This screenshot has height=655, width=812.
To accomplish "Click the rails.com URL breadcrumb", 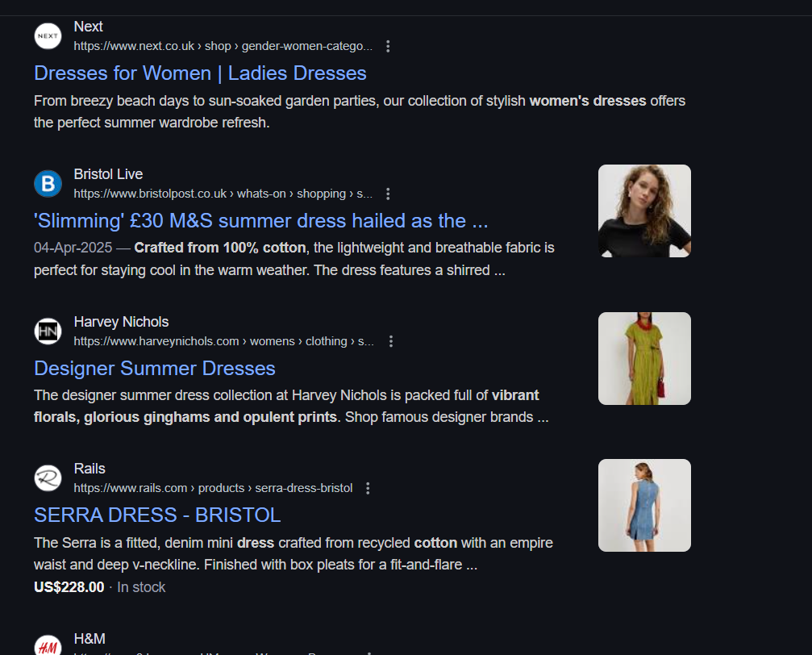I will point(213,488).
